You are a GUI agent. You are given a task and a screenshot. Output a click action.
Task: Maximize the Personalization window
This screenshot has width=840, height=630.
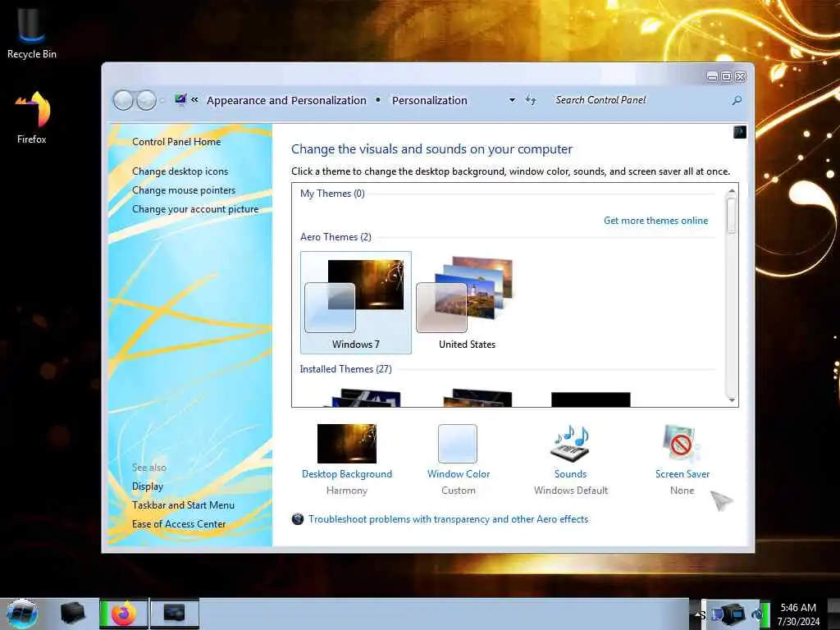tap(727, 76)
